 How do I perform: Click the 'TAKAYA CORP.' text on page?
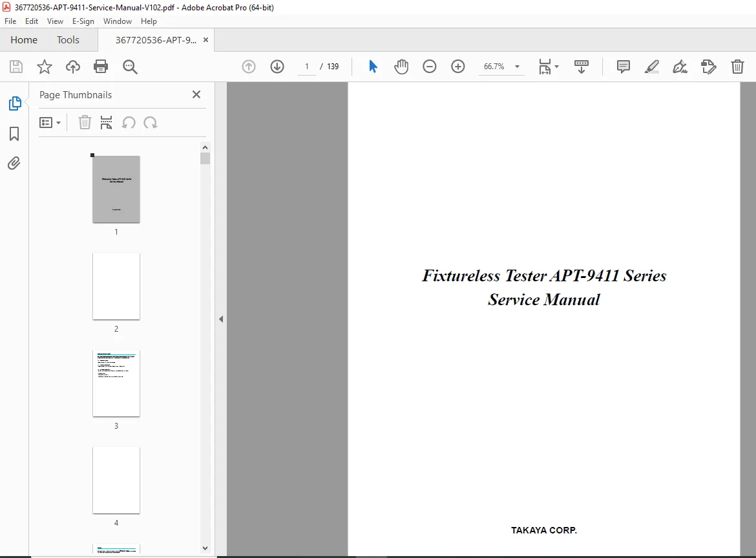(544, 530)
